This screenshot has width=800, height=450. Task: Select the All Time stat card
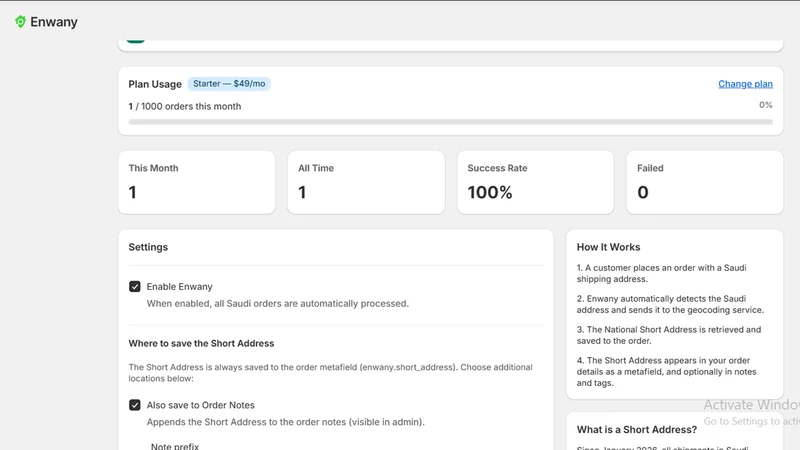click(x=366, y=182)
